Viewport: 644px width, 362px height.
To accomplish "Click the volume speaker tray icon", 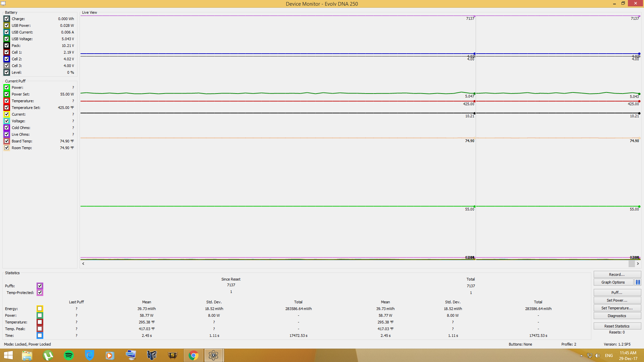I will (x=597, y=356).
